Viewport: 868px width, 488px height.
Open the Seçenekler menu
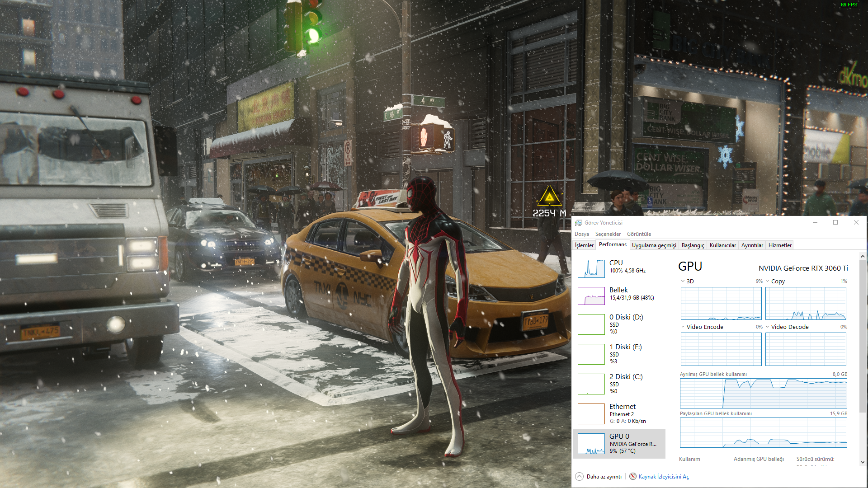608,234
